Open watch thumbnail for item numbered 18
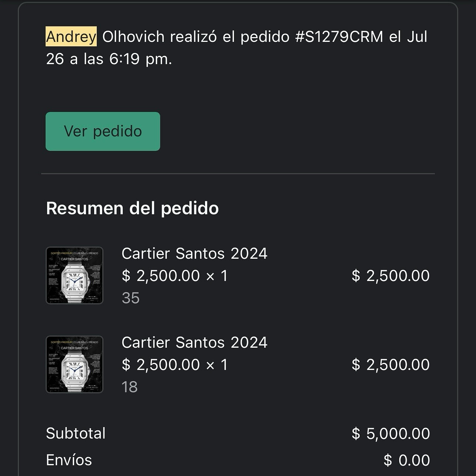This screenshot has width=476, height=476. (x=75, y=364)
